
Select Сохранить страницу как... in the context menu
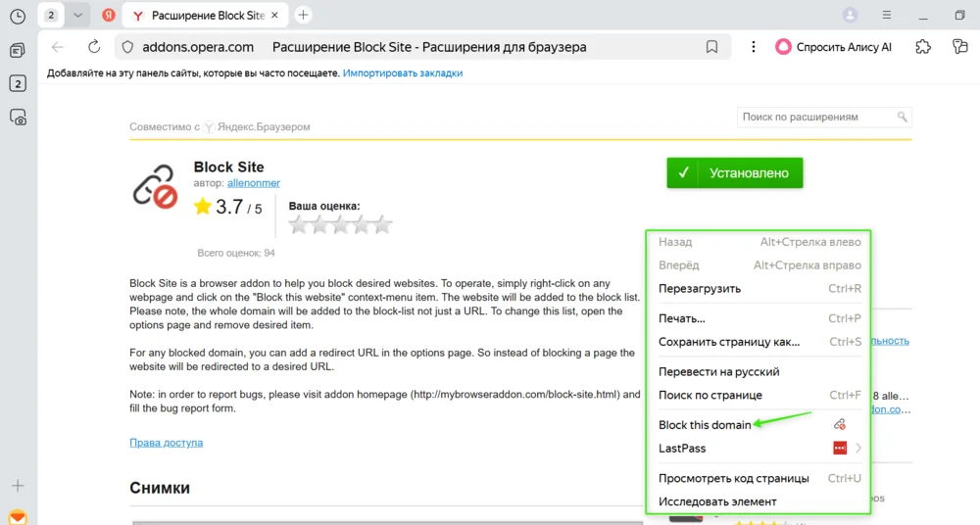click(759, 342)
